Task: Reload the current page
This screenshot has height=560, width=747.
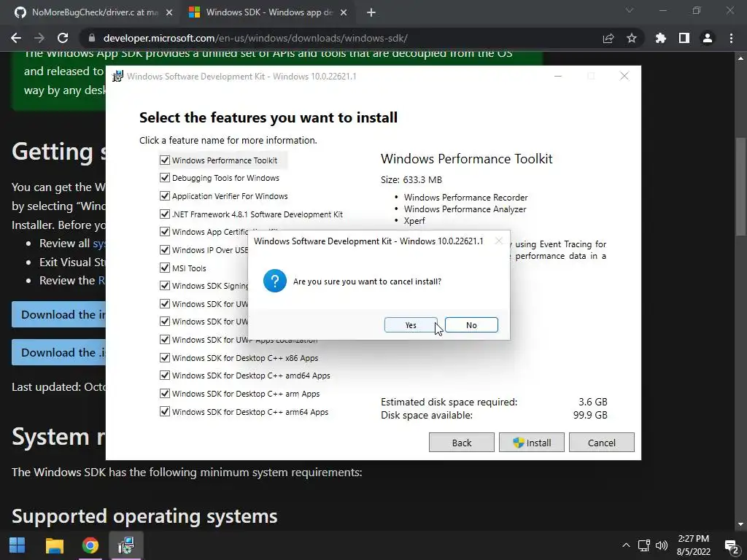Action: [63, 38]
